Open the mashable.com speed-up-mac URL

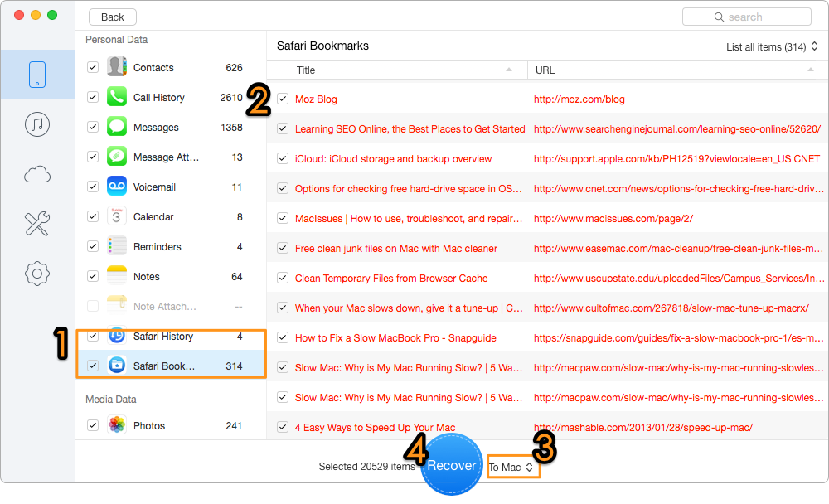point(643,428)
